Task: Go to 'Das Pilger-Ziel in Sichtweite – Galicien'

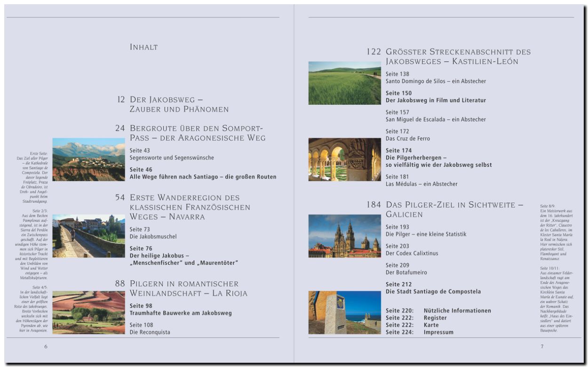Action: click(x=454, y=209)
